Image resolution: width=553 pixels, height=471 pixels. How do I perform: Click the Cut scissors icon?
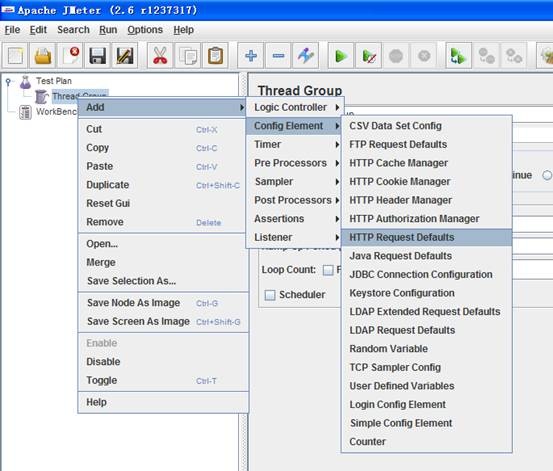click(x=160, y=56)
